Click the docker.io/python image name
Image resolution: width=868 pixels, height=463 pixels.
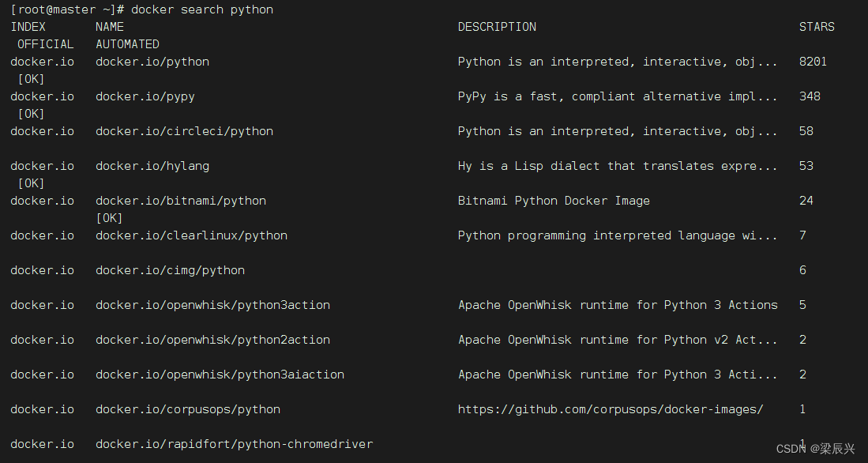152,62
